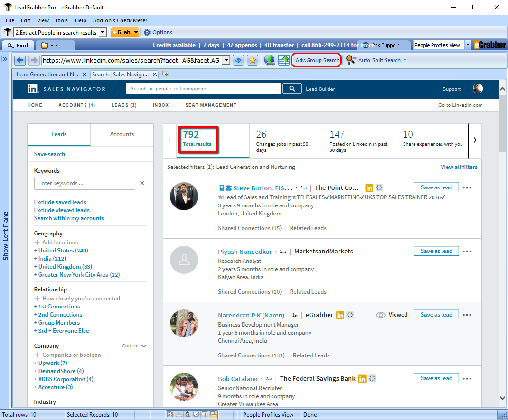Click LinkedIn badge next to The Point Co
The height and width of the screenshot is (420, 508).
pos(369,188)
